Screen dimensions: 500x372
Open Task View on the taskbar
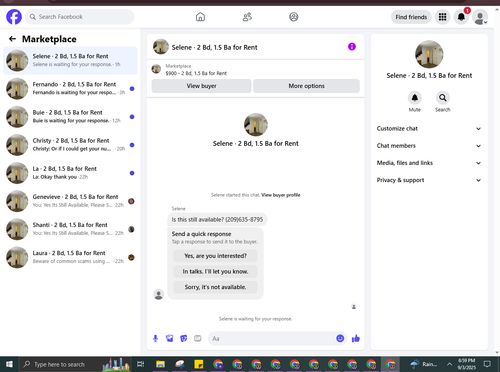click(141, 364)
